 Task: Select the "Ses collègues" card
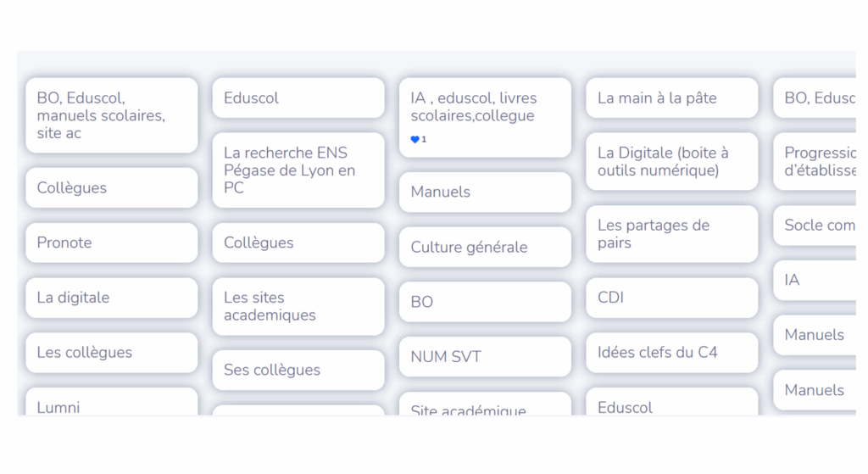pos(298,370)
